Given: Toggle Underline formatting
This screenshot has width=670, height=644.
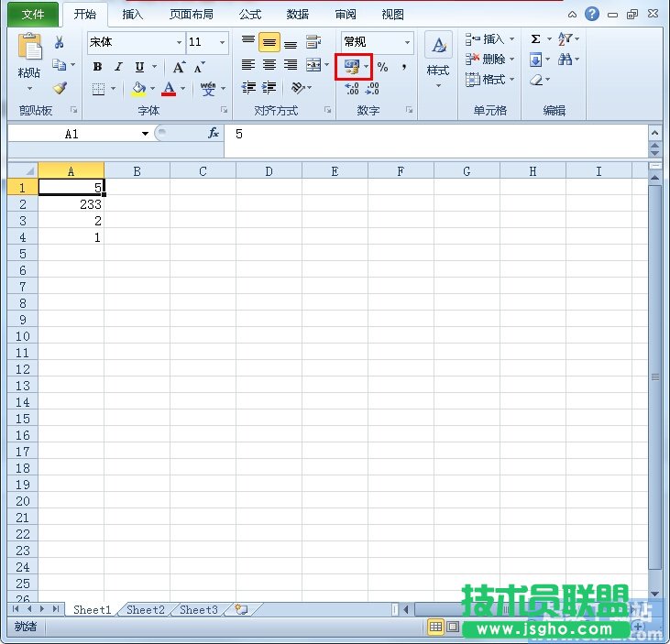Looking at the screenshot, I should tap(139, 67).
